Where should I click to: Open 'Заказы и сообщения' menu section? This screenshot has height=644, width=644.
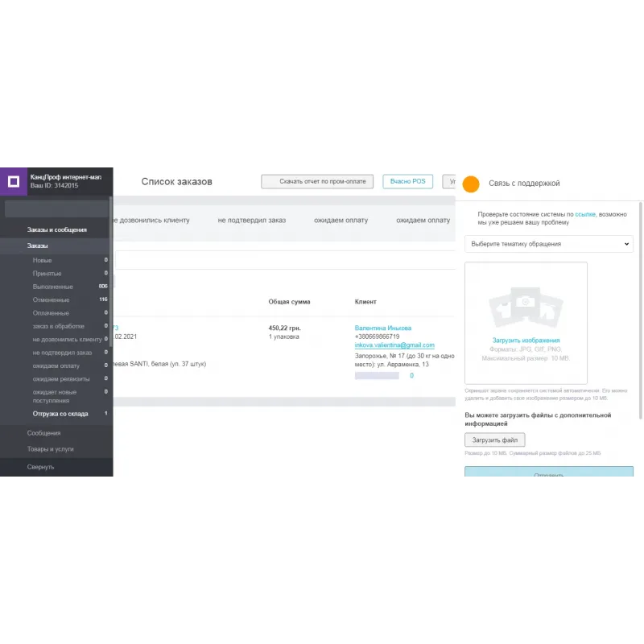56,230
